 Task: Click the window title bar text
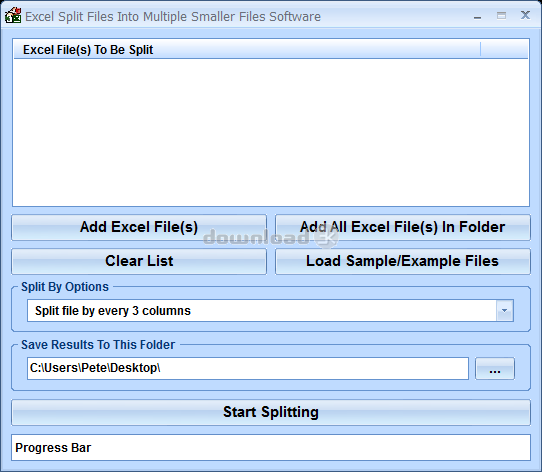point(173,17)
